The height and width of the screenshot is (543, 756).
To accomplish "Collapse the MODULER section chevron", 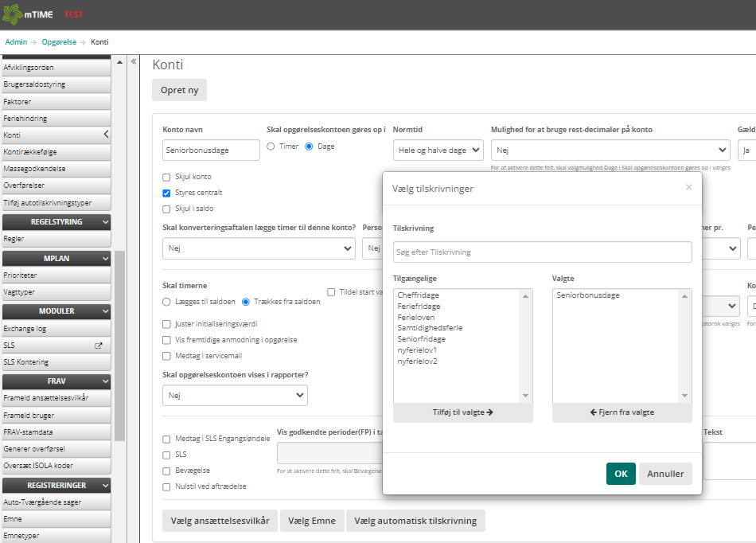I will tap(105, 311).
